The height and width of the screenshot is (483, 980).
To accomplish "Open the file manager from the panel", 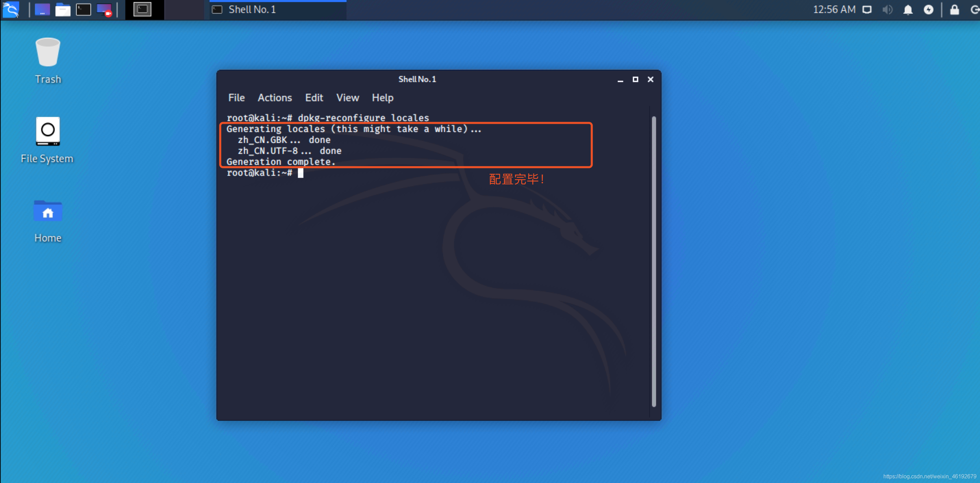I will (x=63, y=10).
